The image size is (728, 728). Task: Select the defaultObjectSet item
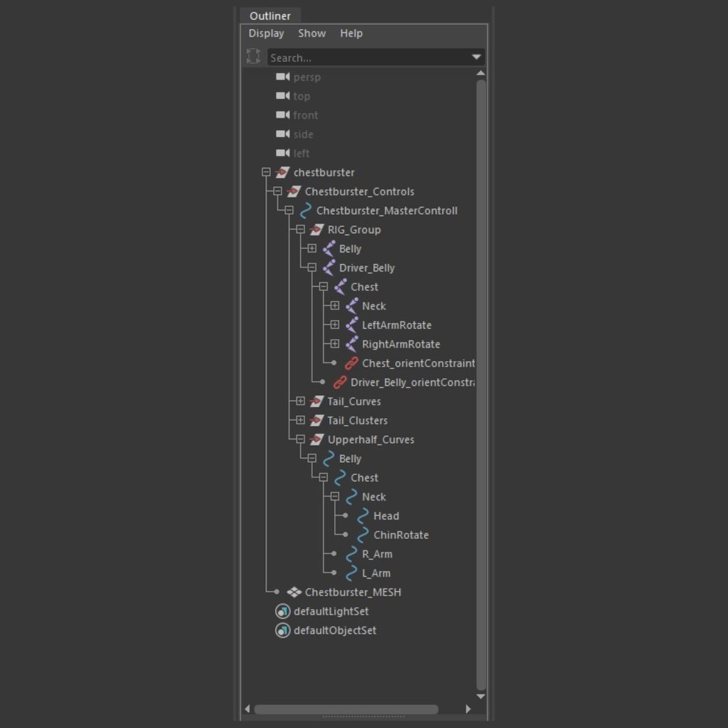334,631
